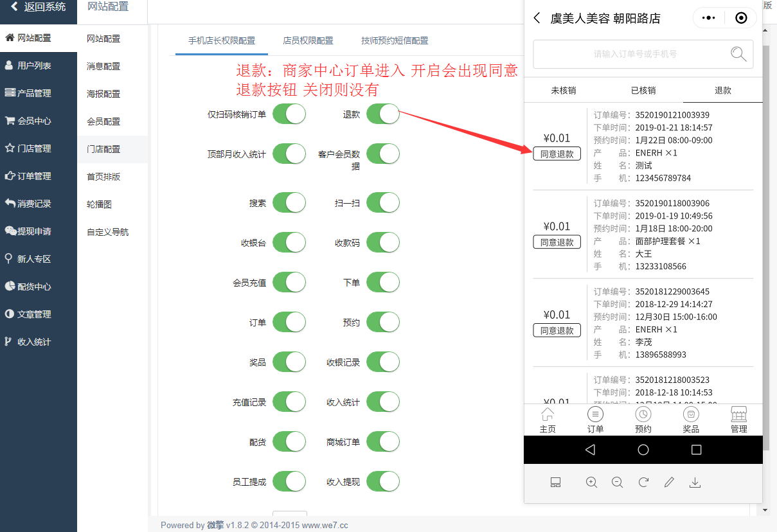Tap the 奖品 icon in bottom nav
Screen dimensions: 777x532
tap(691, 414)
